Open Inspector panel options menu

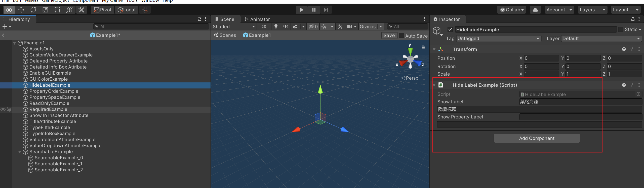click(639, 19)
